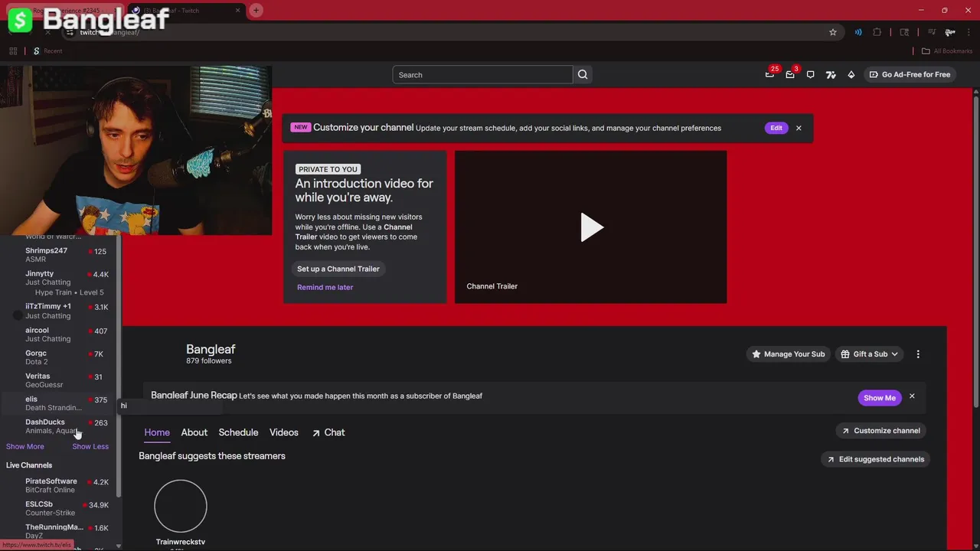Open the Twitch inbox icon showing 3
Viewport: 980px width, 551px height.
[790, 74]
